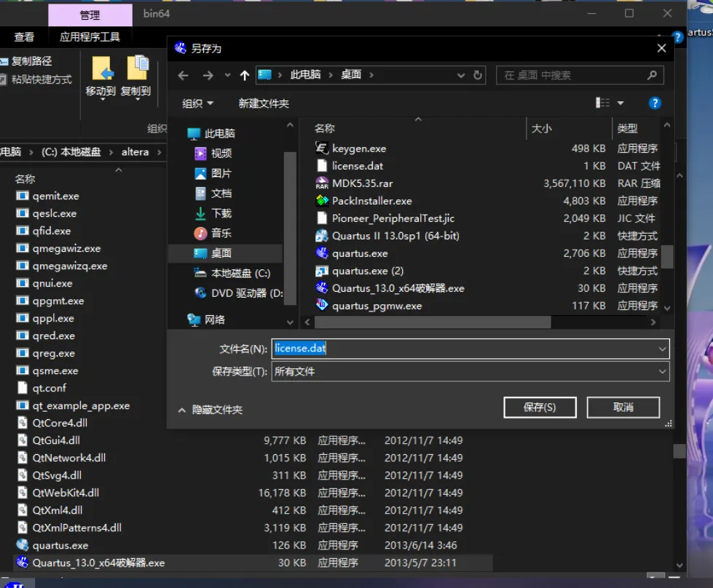Expand the address bar history dropdown
Image resolution: width=713 pixels, height=588 pixels.
click(x=461, y=76)
